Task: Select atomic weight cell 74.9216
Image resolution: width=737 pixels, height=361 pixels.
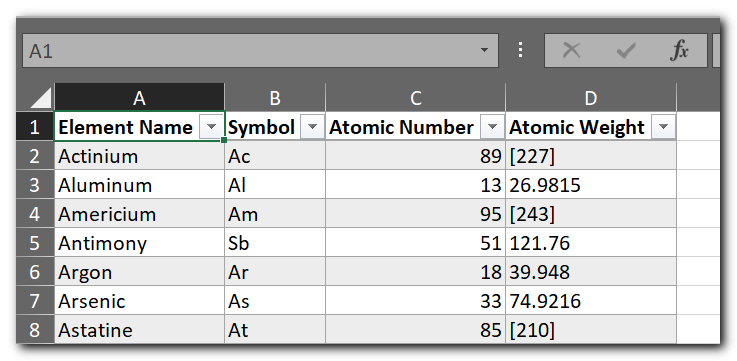Action: pos(591,301)
